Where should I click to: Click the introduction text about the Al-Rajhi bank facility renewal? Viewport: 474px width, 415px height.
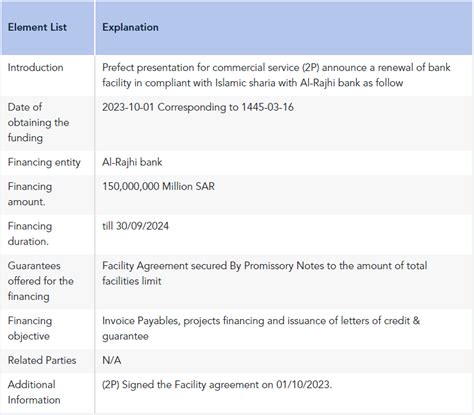click(x=276, y=75)
